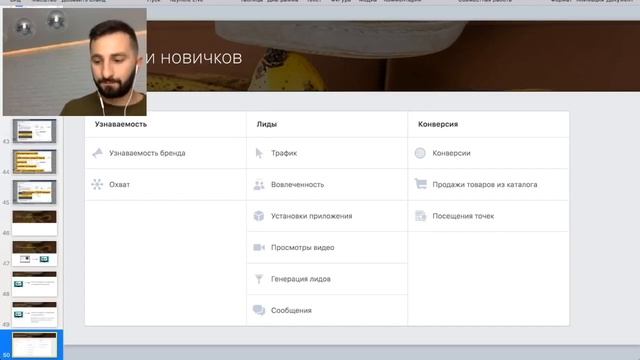640x360 pixels.
Task: Select the Вовлеченность objective text
Action: (x=297, y=184)
